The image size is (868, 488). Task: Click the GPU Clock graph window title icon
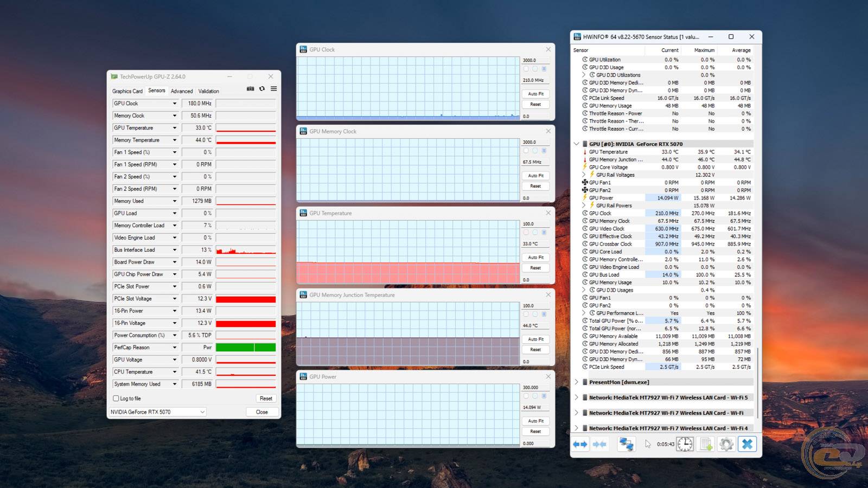pyautogui.click(x=303, y=49)
